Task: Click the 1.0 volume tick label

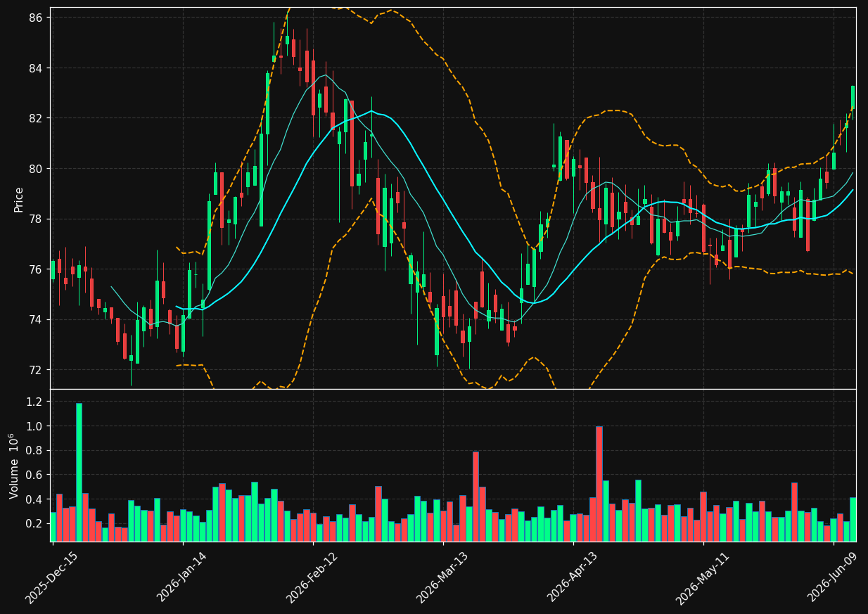Action: pyautogui.click(x=35, y=426)
